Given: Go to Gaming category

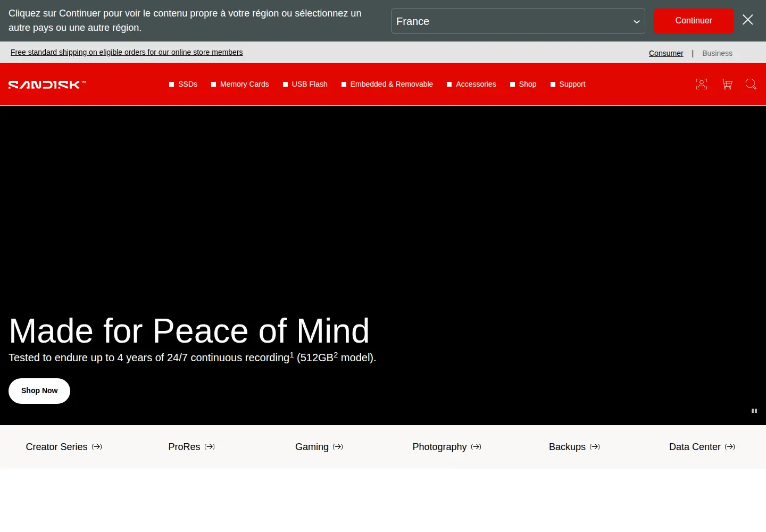Looking at the screenshot, I should 319,447.
